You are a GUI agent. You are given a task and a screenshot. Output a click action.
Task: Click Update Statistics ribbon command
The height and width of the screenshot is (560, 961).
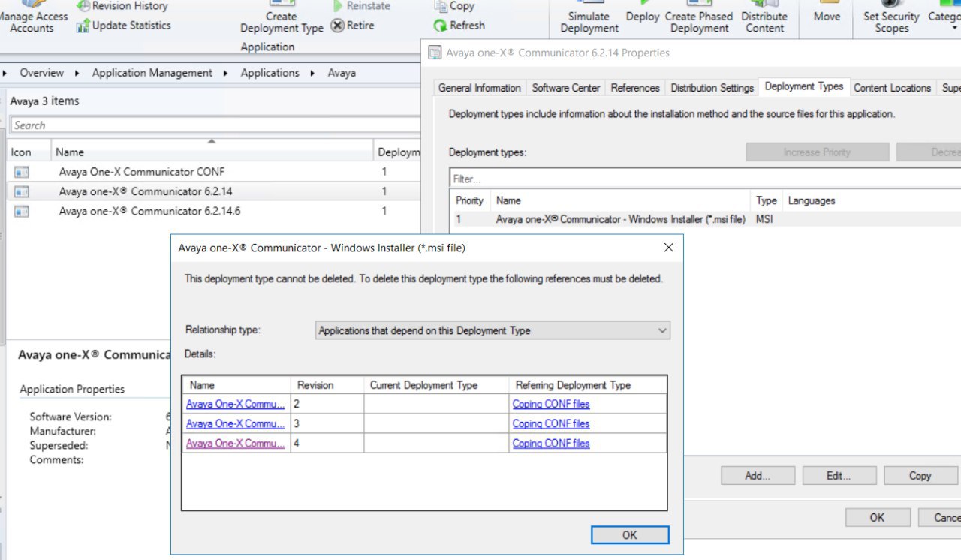(123, 26)
